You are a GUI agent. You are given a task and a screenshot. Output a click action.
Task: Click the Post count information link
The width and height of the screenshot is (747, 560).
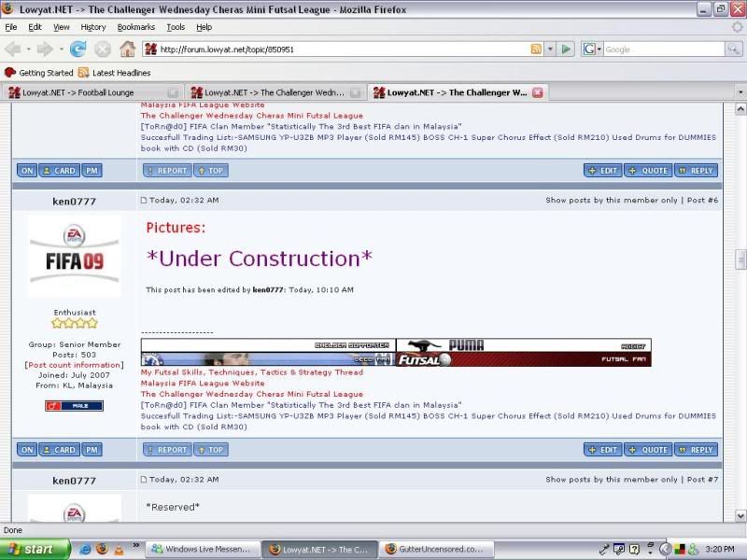coord(74,365)
